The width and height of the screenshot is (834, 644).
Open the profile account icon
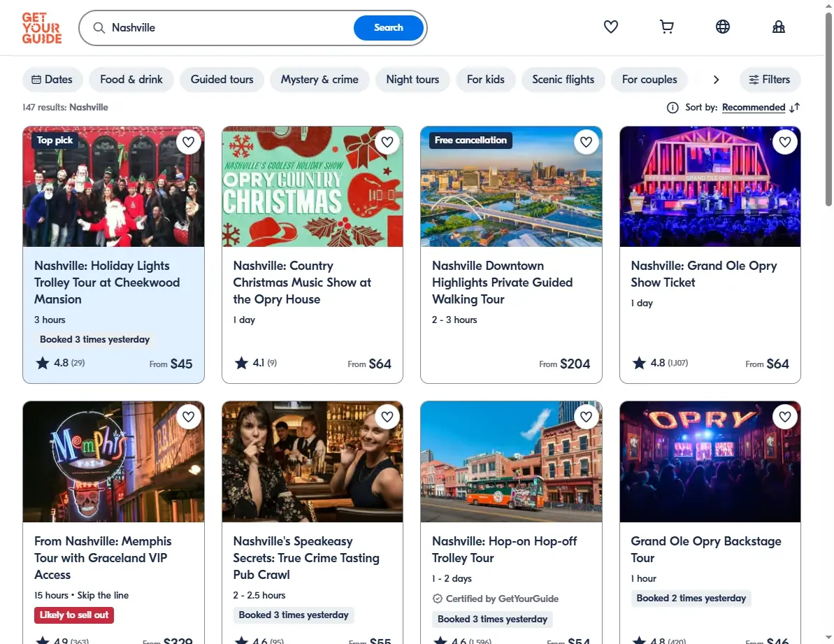click(778, 27)
